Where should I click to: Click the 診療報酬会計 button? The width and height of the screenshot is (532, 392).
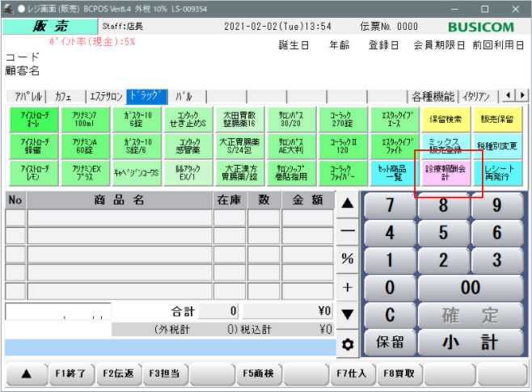tap(445, 173)
